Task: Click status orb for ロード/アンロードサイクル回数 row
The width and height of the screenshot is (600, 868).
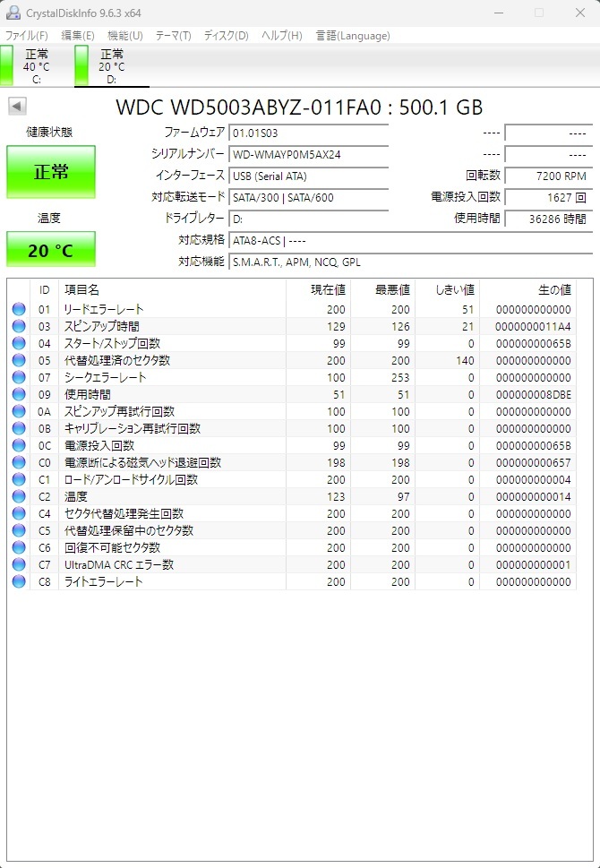Action: (x=19, y=479)
